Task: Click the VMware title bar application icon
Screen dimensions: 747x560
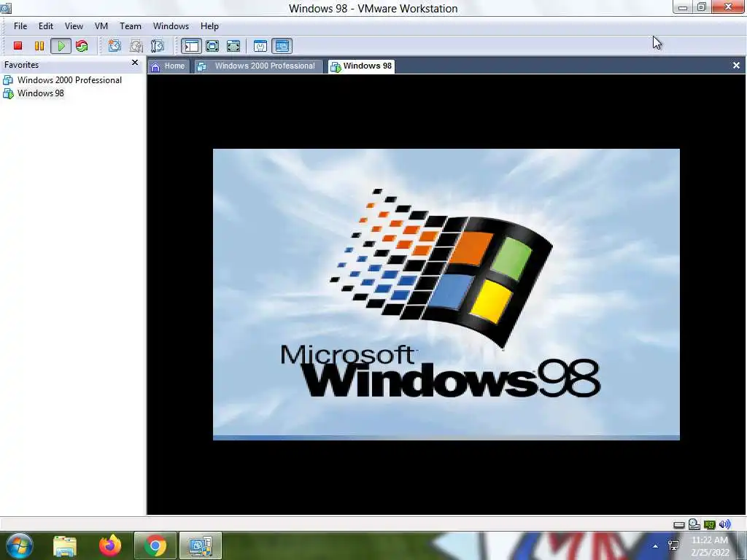Action: (6, 8)
